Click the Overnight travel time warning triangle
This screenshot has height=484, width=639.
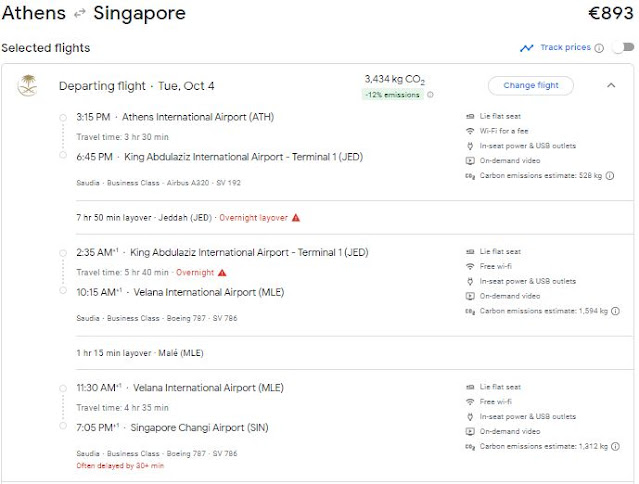pyautogui.click(x=222, y=272)
